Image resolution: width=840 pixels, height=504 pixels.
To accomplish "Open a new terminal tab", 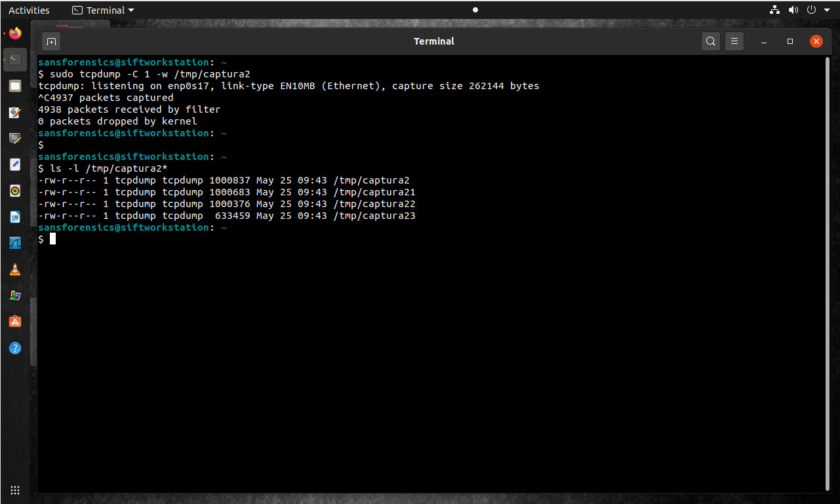I will [x=51, y=41].
